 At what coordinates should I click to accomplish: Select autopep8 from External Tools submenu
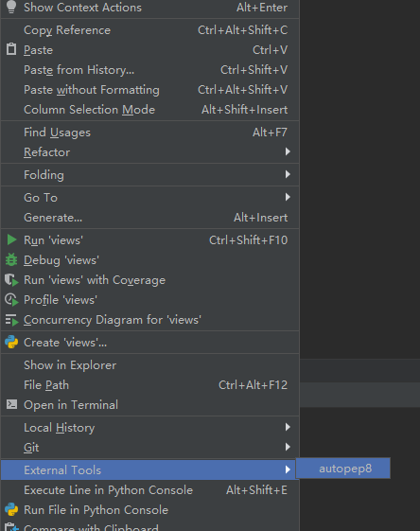point(343,469)
